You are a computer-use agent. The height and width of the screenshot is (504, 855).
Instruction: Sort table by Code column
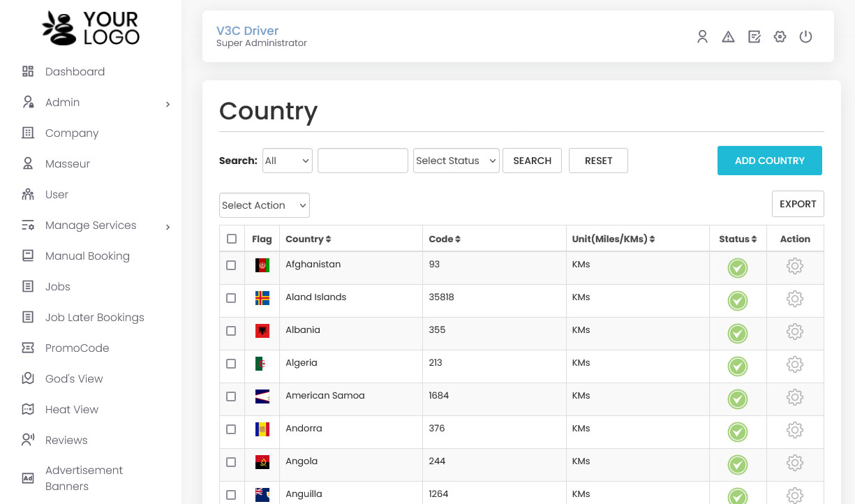[445, 239]
